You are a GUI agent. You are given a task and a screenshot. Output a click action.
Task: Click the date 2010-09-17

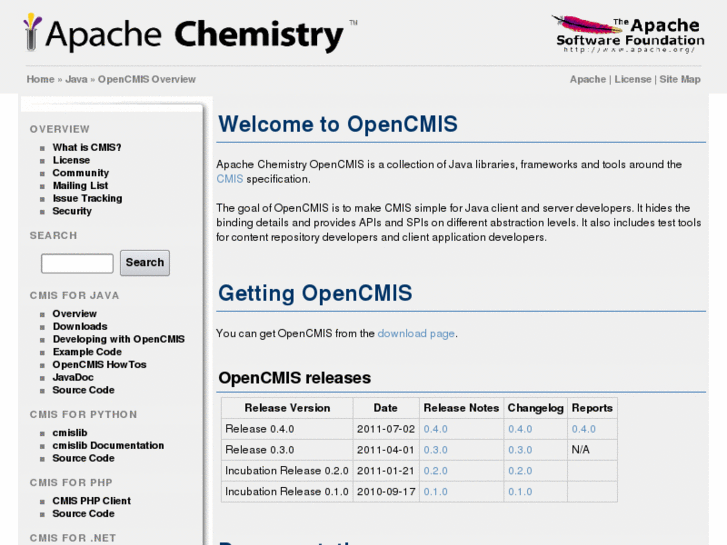386,492
